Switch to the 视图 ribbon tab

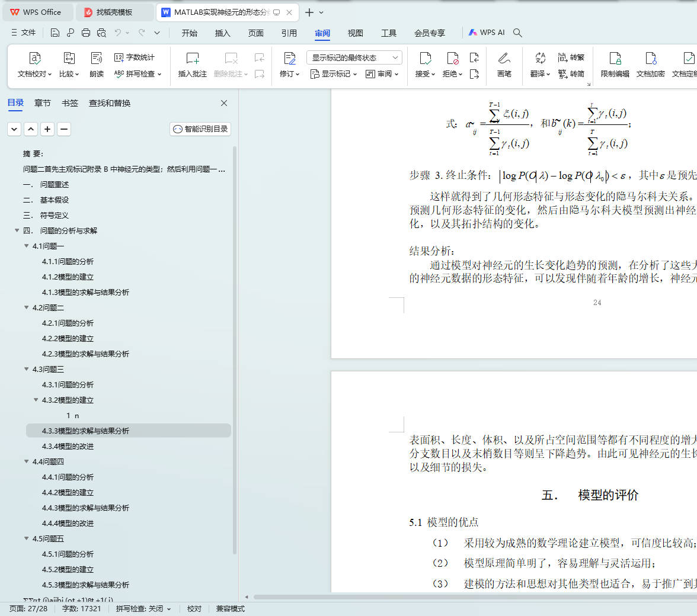coord(355,33)
